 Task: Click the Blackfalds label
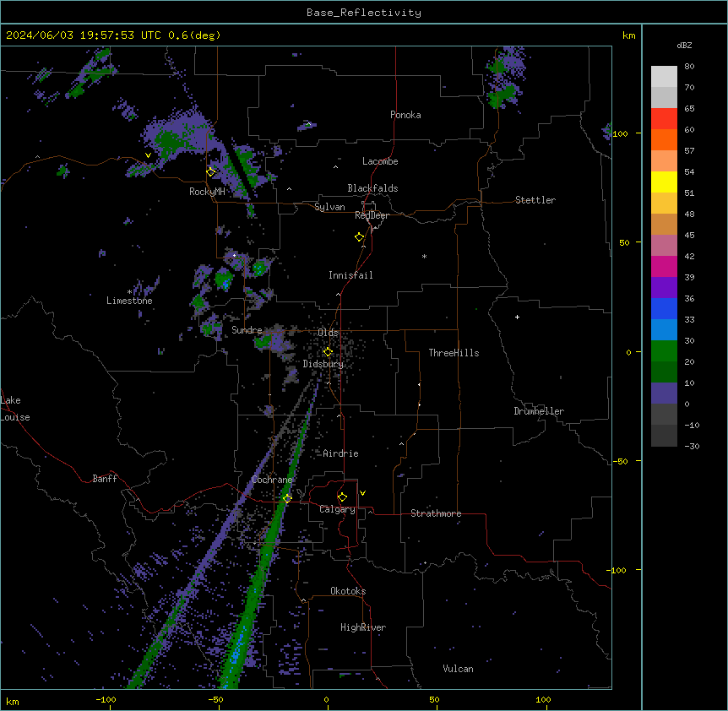point(372,188)
